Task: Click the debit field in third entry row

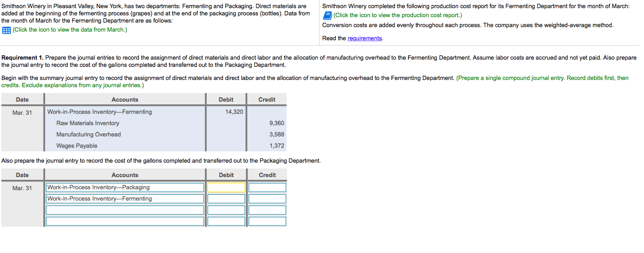Action: click(226, 210)
